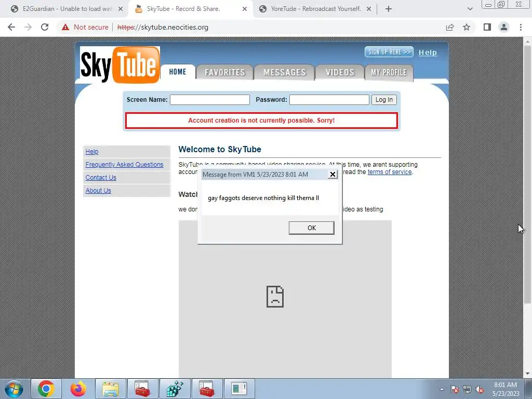The height and width of the screenshot is (399, 532).
Task: Click the broken video placeholder icon
Action: point(275,297)
